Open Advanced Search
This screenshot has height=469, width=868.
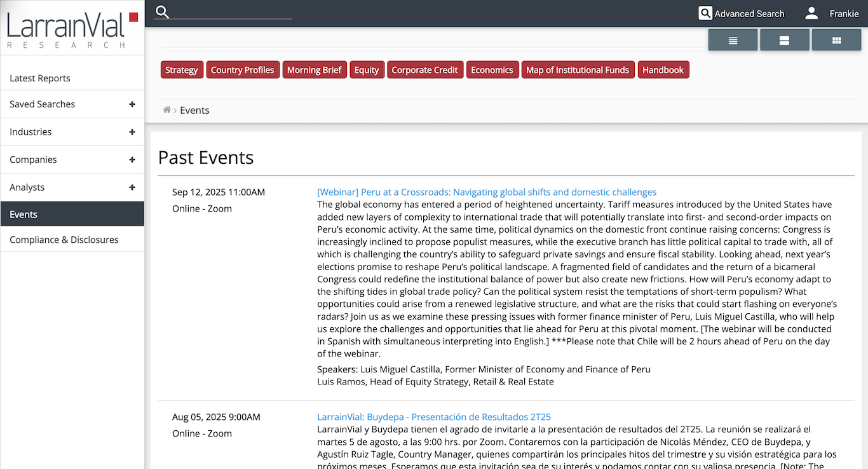(x=741, y=13)
